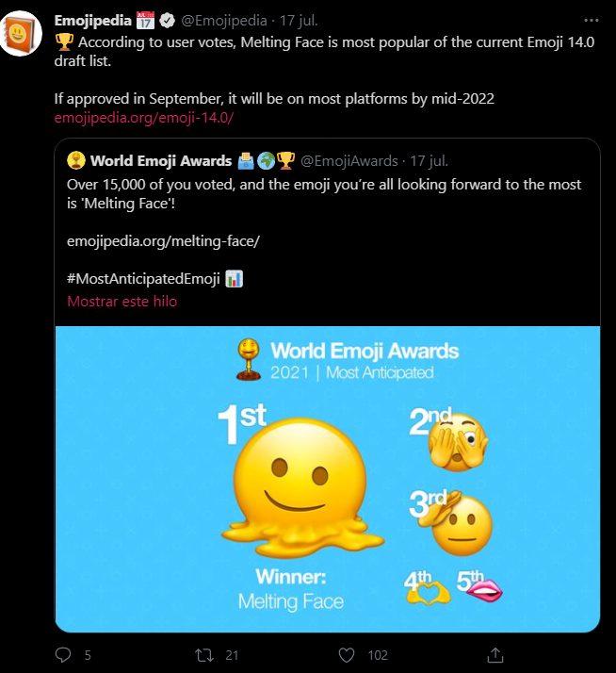The height and width of the screenshot is (673, 616).
Task: Click the World Emoji Awards account name
Action: point(160,161)
